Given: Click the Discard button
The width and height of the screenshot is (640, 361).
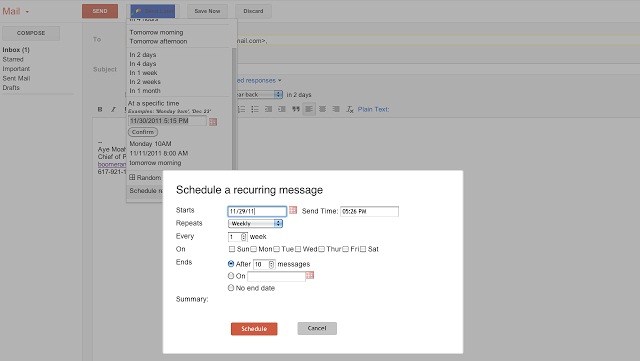Looking at the screenshot, I should point(253,11).
